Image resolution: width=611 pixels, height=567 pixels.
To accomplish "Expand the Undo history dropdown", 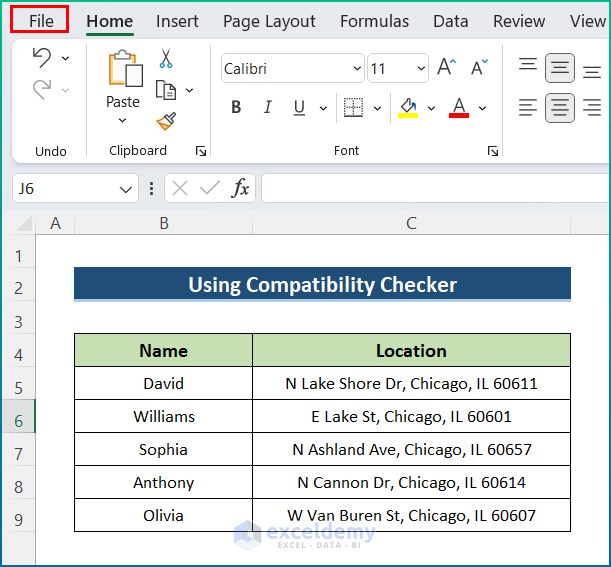I will [65, 58].
